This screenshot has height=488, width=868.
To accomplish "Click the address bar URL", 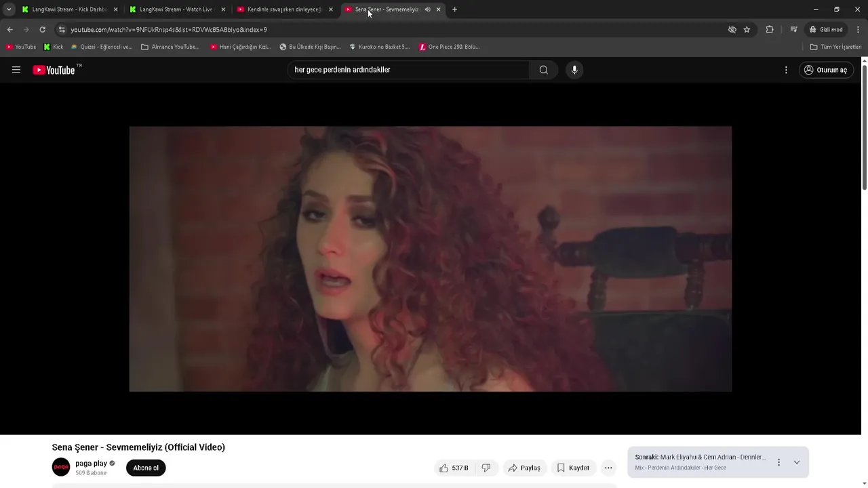I will (x=169, y=30).
